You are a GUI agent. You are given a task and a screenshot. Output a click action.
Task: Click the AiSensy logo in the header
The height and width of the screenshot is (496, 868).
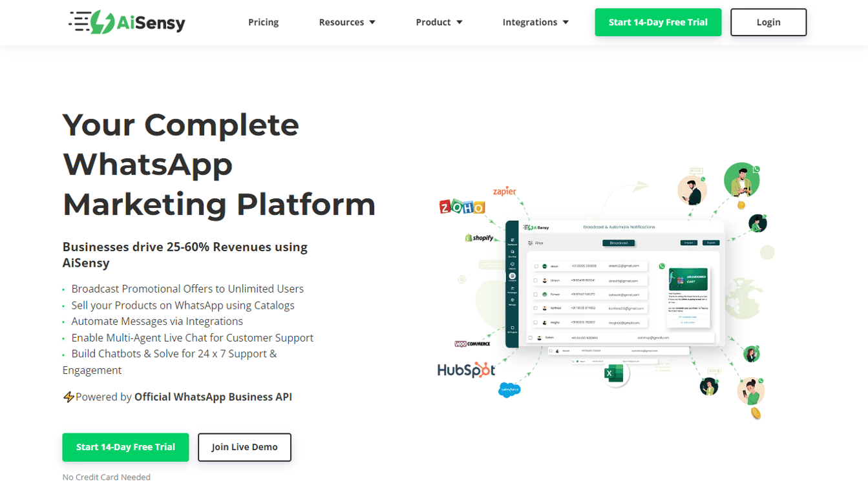pos(127,22)
